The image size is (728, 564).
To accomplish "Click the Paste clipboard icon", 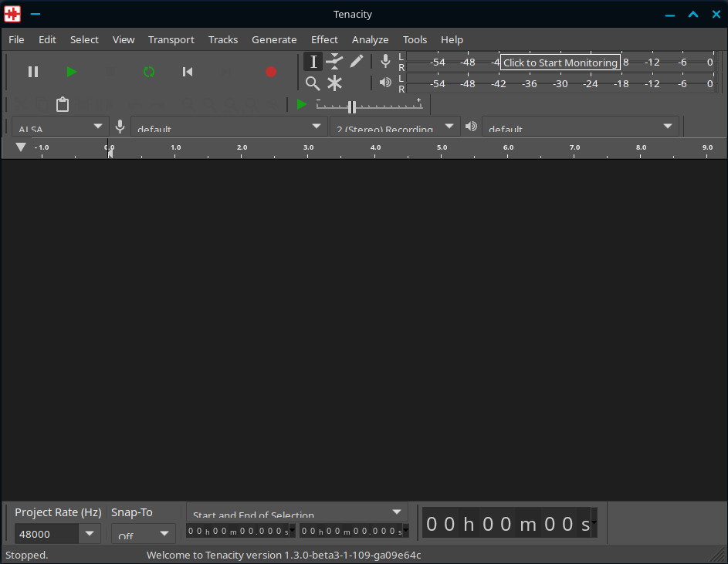I will click(x=63, y=104).
